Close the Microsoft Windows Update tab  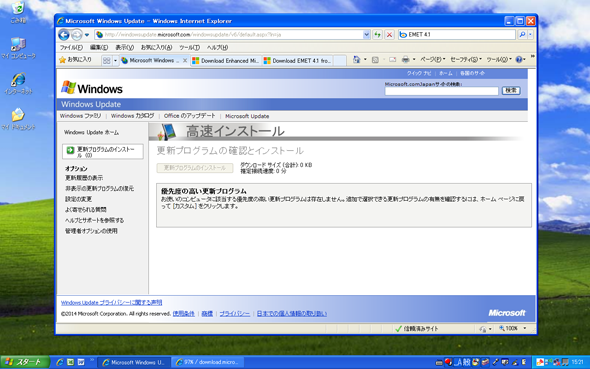185,61
